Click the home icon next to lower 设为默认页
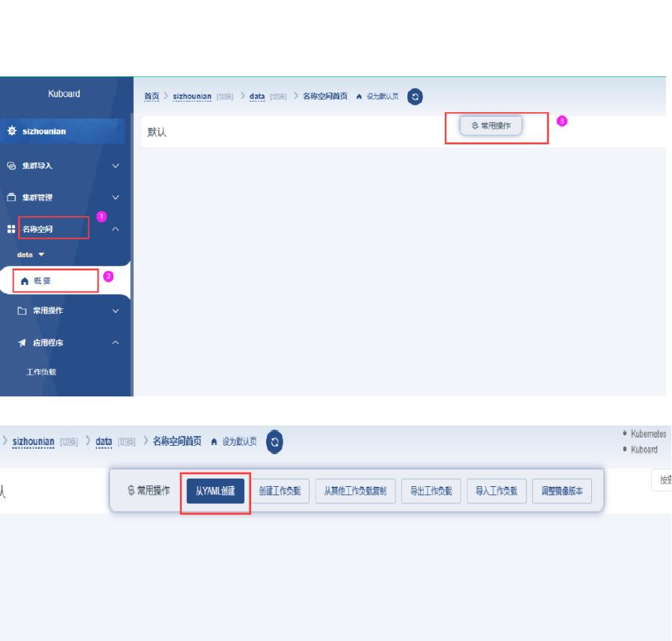This screenshot has height=641, width=672. pyautogui.click(x=214, y=441)
